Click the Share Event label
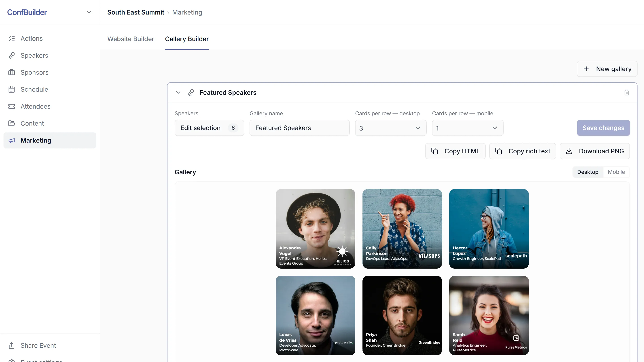Viewport: 644px width, 362px height. point(38,345)
